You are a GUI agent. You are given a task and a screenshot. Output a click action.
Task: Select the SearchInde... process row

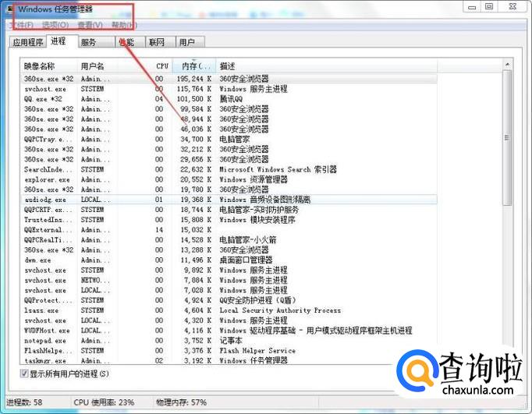(229, 169)
